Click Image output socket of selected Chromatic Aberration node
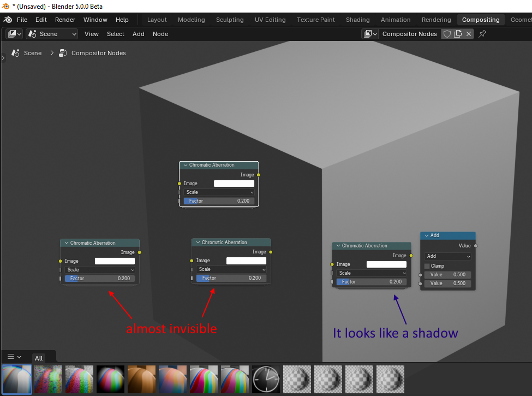Image resolution: width=532 pixels, height=396 pixels. pos(259,175)
